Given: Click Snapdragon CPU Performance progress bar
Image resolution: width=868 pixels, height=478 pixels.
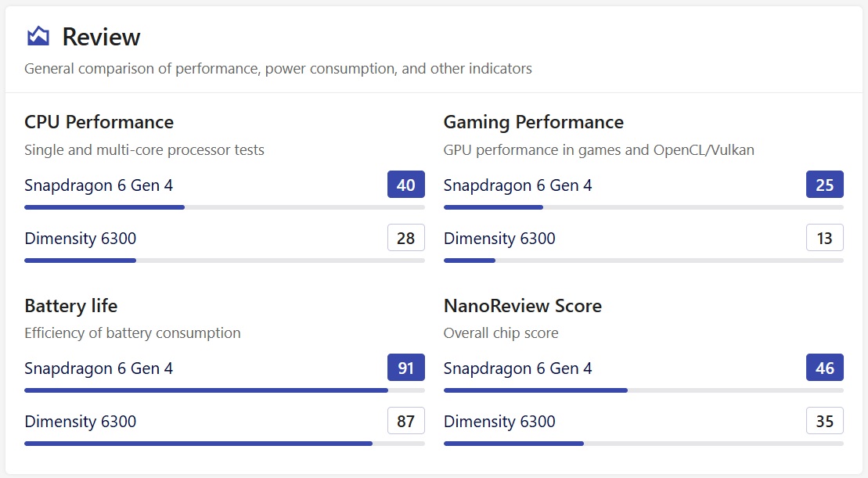Looking at the screenshot, I should point(224,207).
